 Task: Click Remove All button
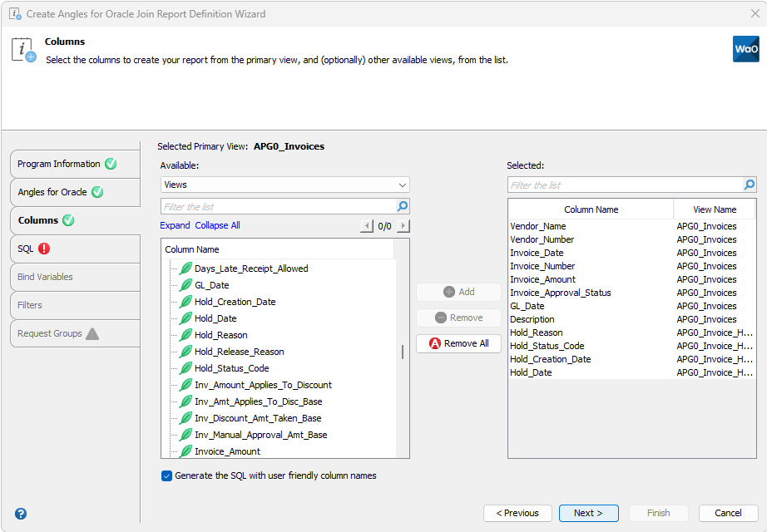point(458,343)
